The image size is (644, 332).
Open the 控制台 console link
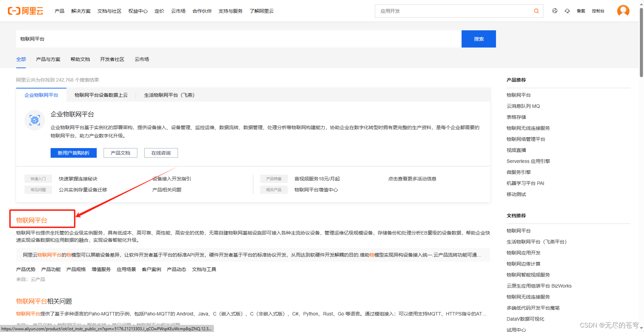[598, 11]
